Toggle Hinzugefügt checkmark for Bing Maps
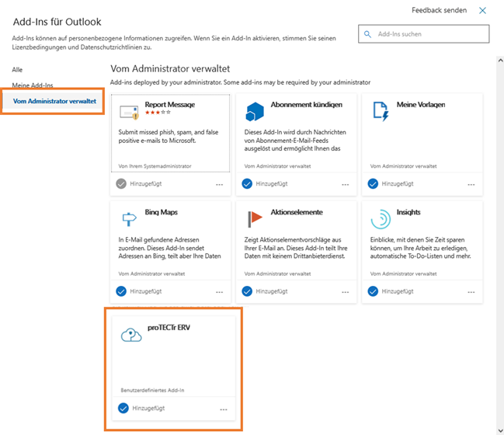The image size is (504, 435). [x=121, y=291]
